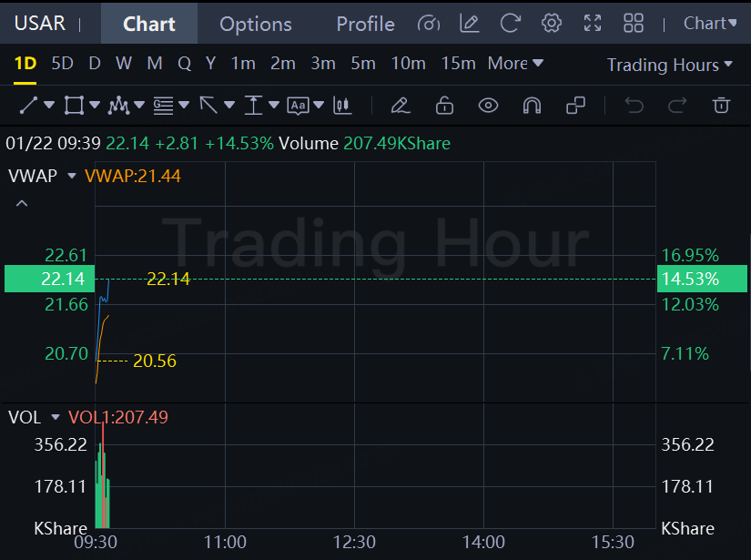Open chart settings gear icon

551,24
